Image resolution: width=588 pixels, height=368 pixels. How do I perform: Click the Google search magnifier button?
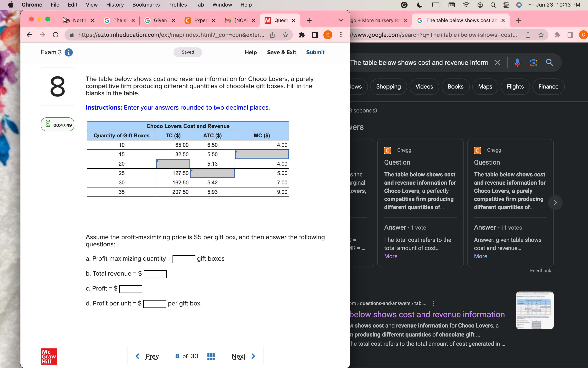(x=550, y=63)
